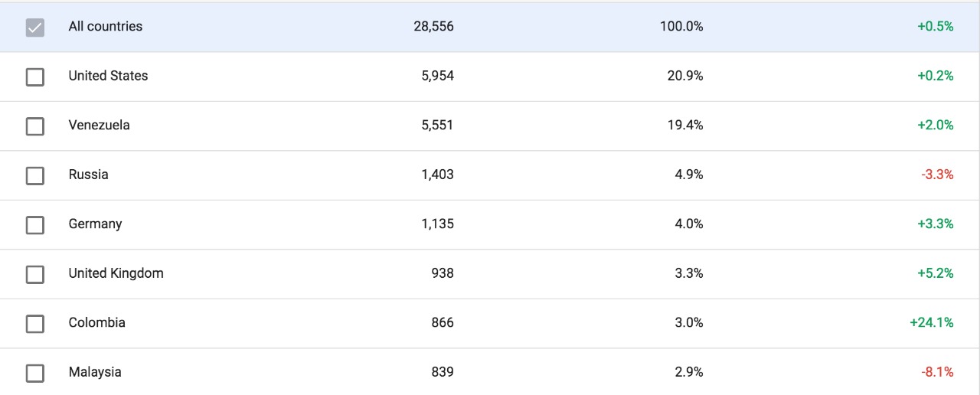Mark the Colombia checkbox

[x=35, y=324]
